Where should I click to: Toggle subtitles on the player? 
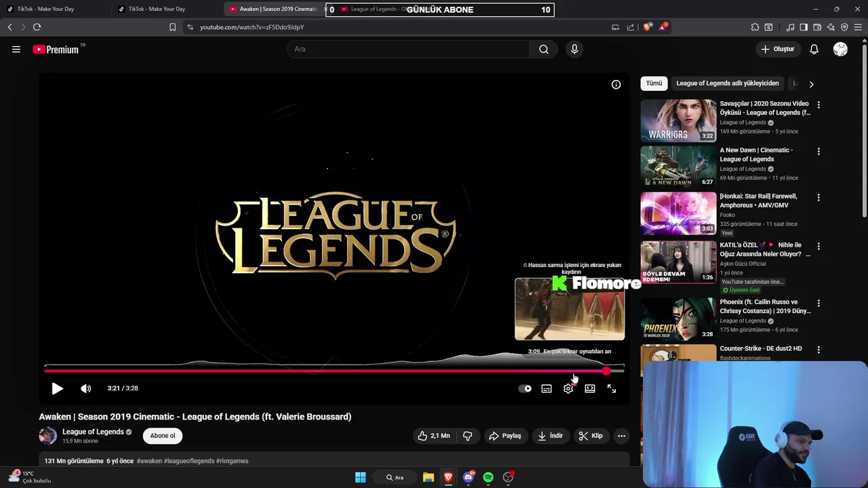tap(547, 388)
